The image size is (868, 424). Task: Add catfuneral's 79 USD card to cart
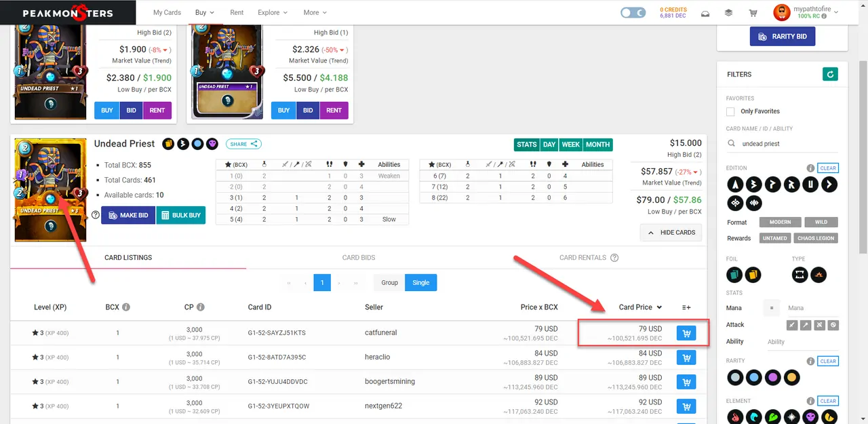(x=686, y=333)
